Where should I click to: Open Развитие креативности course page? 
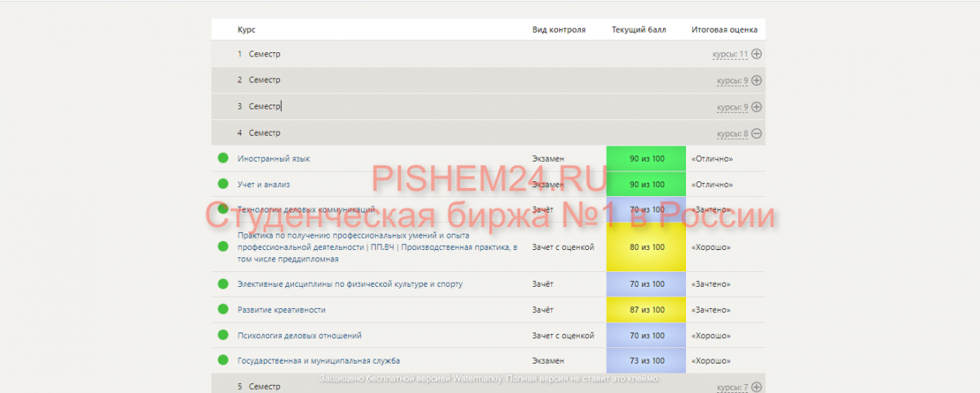point(281,310)
